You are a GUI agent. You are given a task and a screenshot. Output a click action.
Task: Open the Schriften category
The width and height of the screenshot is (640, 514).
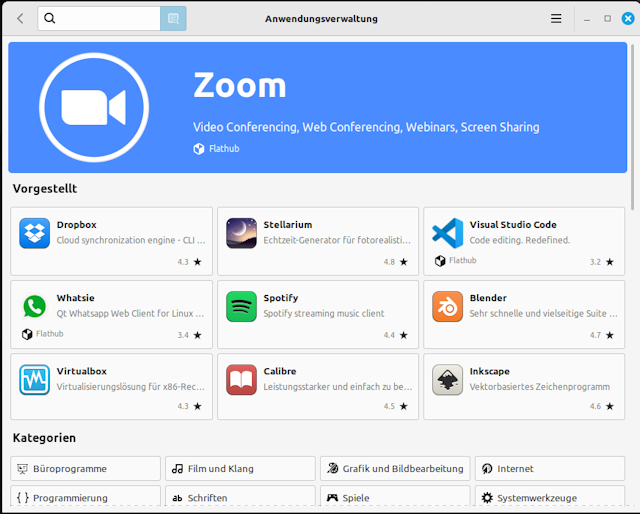pos(240,498)
